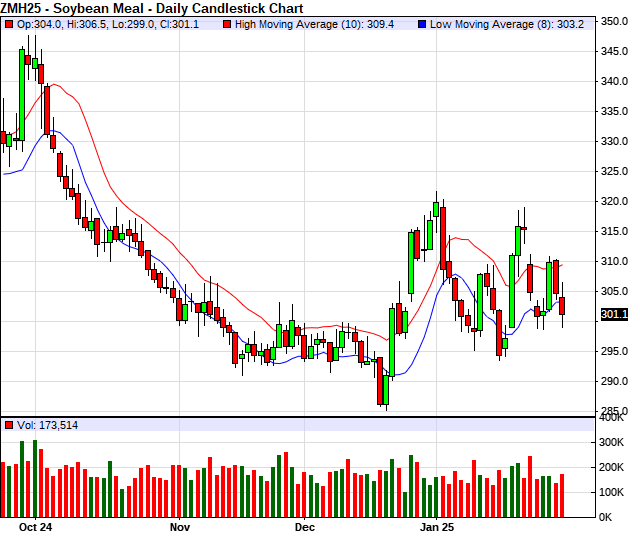Click the red OHLC legend swatch
640x536 pixels.
(x=9, y=23)
